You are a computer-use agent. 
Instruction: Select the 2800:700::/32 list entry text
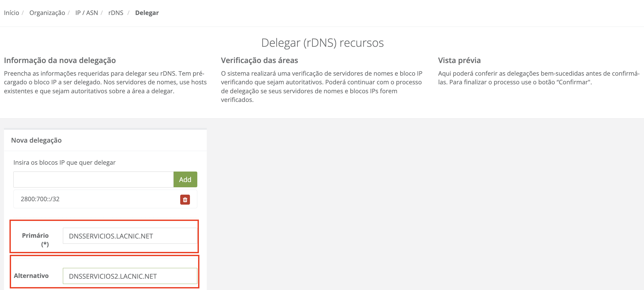(40, 199)
